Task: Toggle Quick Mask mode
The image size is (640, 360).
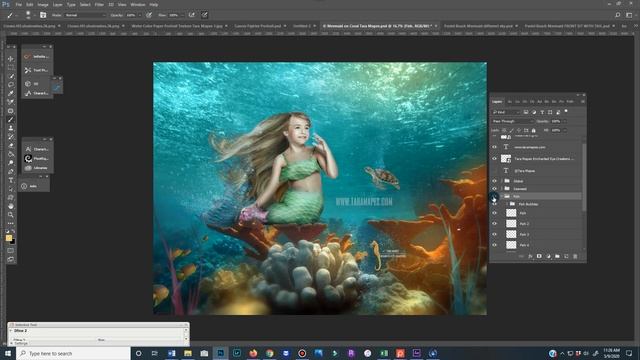Action: pyautogui.click(x=11, y=251)
